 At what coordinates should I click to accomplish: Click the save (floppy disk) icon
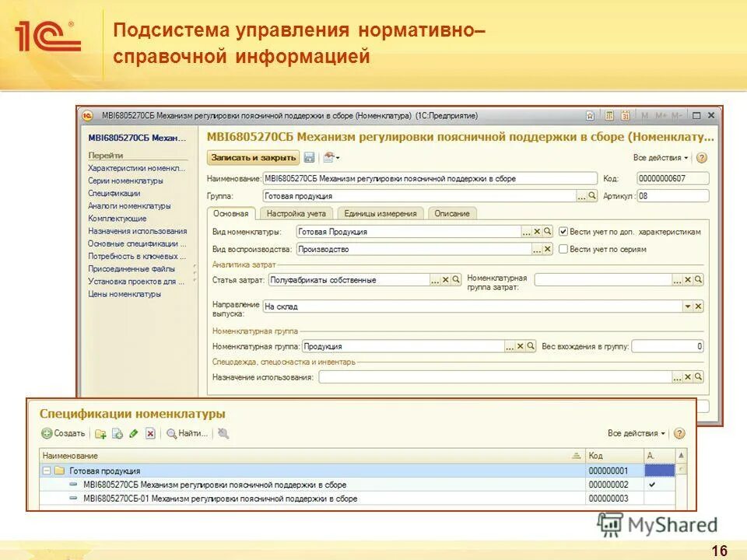(309, 158)
